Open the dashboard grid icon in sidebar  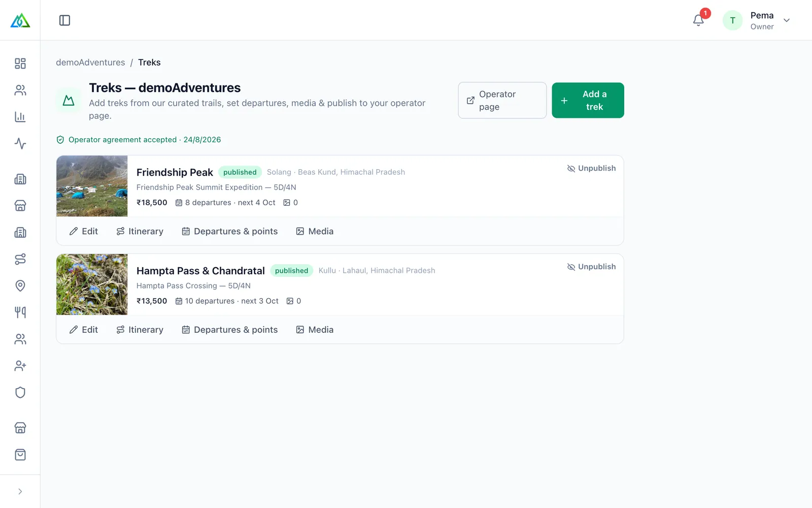(20, 63)
